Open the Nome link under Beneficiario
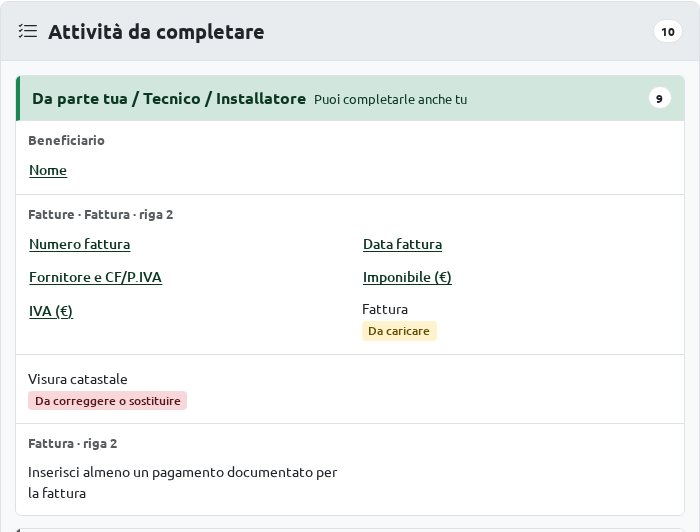Image resolution: width=700 pixels, height=532 pixels. pos(48,170)
